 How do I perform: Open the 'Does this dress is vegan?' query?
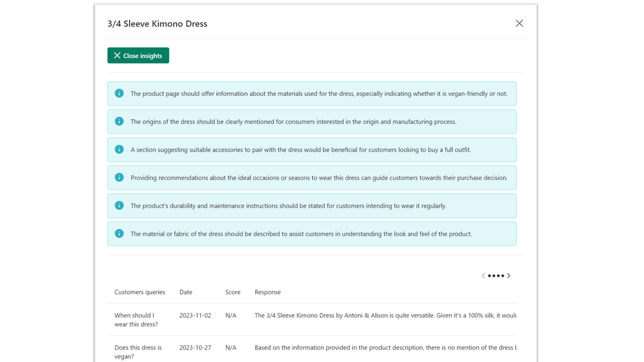[138, 352]
